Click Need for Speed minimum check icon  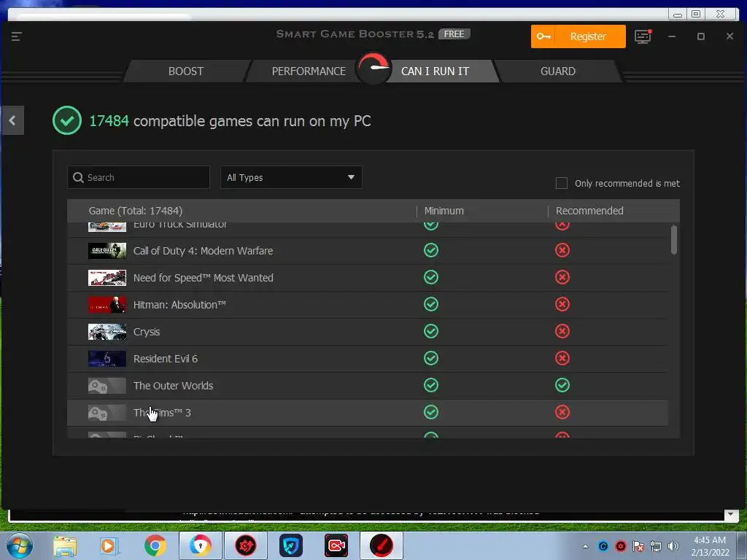pos(431,277)
